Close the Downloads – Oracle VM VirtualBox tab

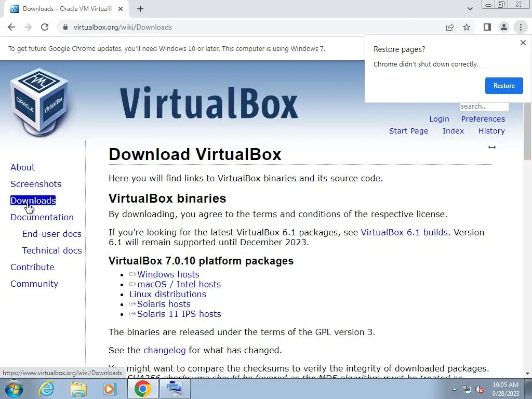click(x=121, y=9)
